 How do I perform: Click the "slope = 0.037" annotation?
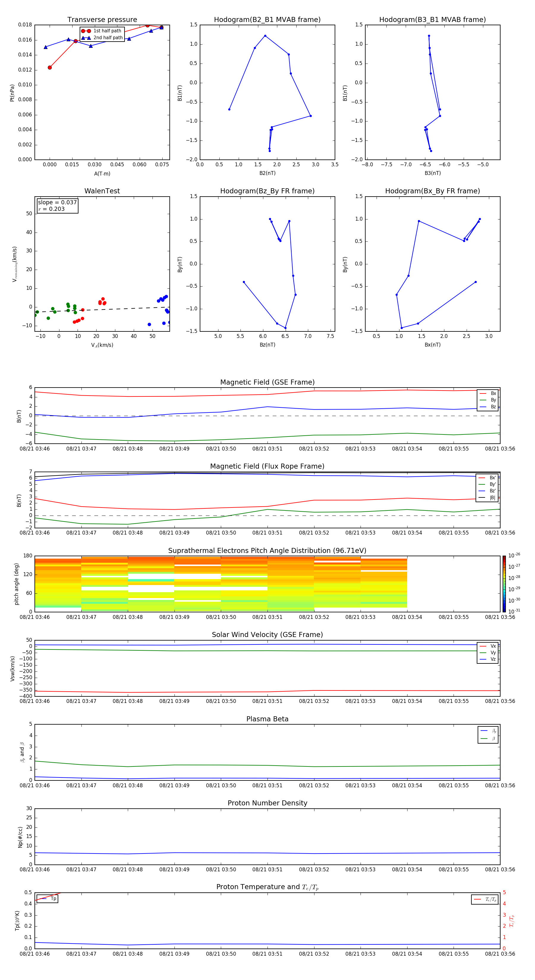pos(57,203)
